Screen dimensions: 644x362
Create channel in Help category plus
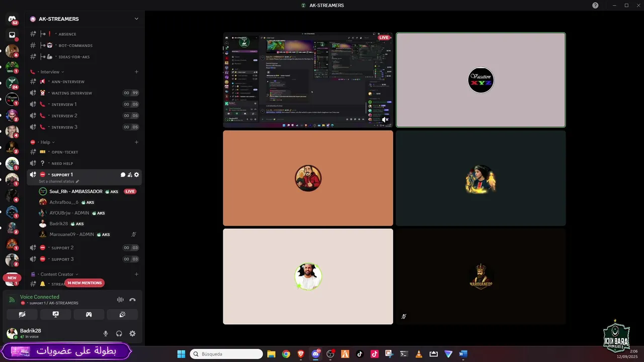136,142
